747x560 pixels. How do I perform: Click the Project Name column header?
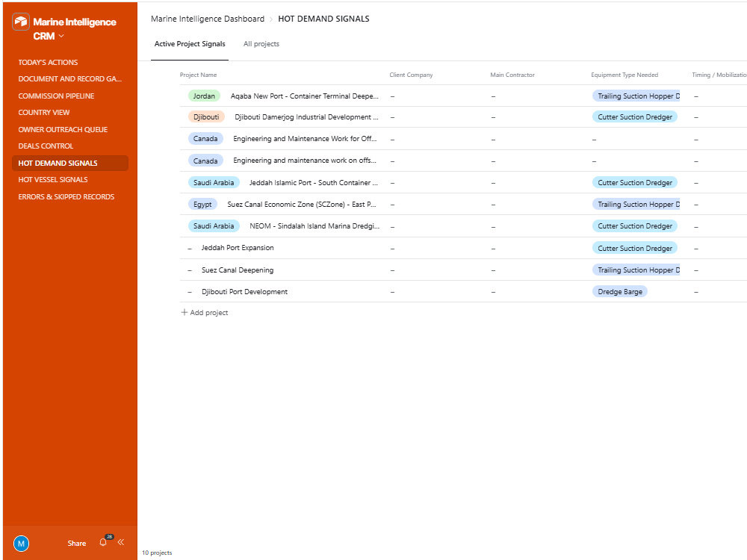[x=198, y=75]
